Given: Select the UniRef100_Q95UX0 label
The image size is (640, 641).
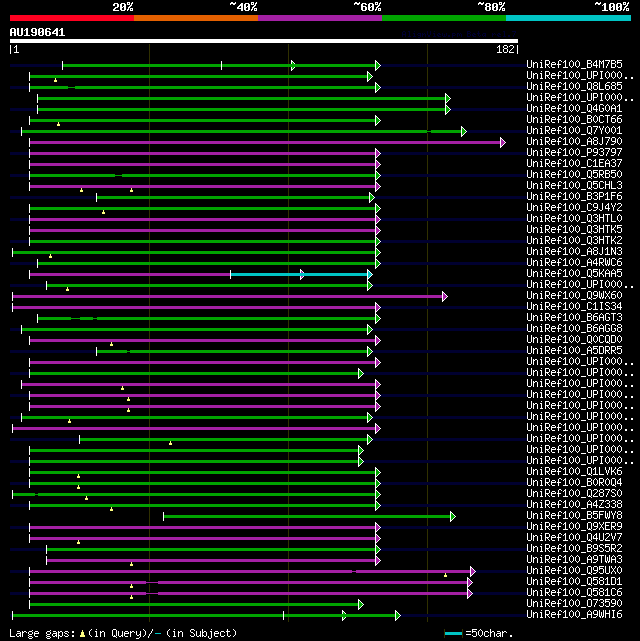Looking at the screenshot, I should pos(574,571).
